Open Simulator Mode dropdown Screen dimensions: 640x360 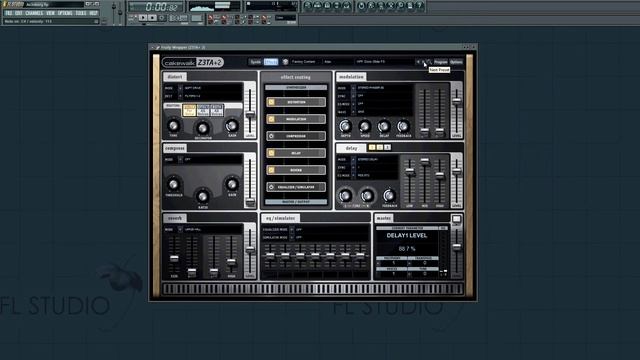tap(291, 237)
